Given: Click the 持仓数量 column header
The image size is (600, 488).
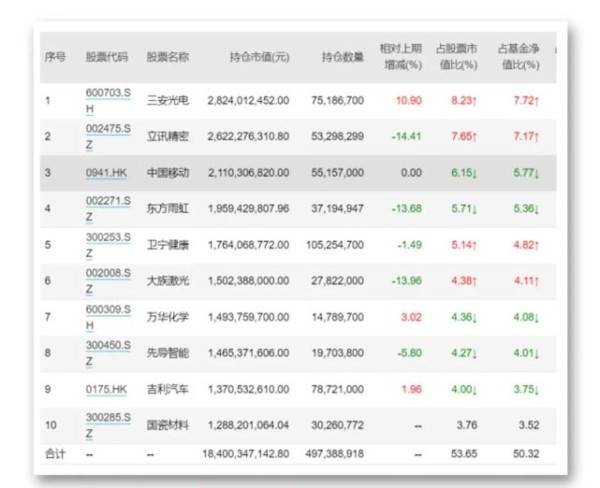Looking at the screenshot, I should tap(343, 57).
